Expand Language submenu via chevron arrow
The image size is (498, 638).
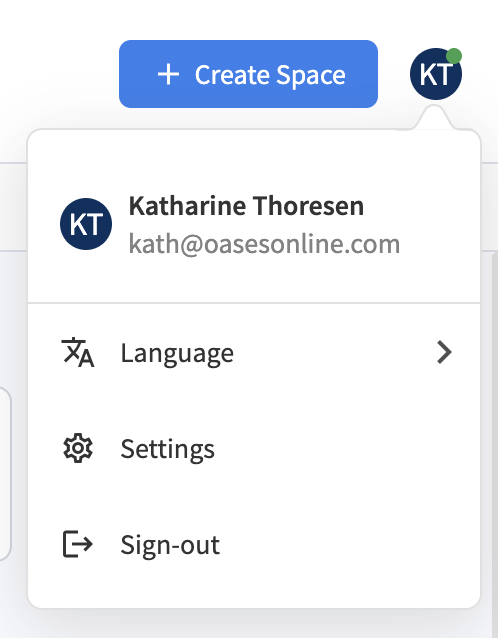445,352
